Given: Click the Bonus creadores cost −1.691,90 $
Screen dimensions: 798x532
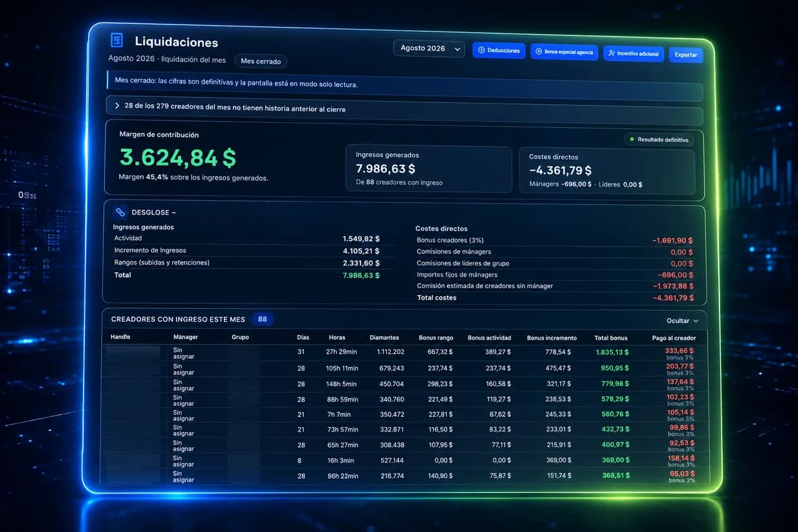Looking at the screenshot, I should pyautogui.click(x=673, y=241).
